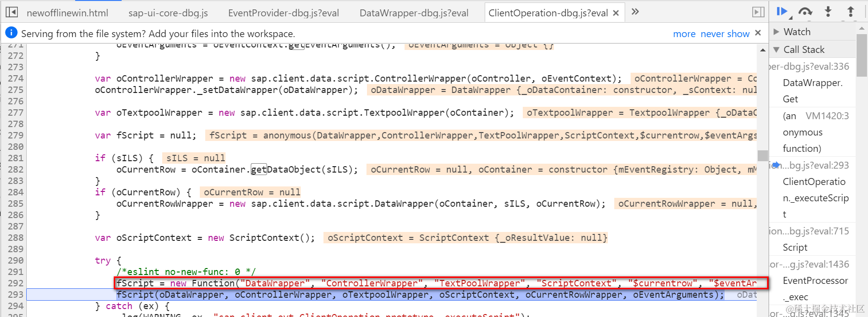868x317 pixels.
Task: Set breakpoint on line 292
Action: 15,283
